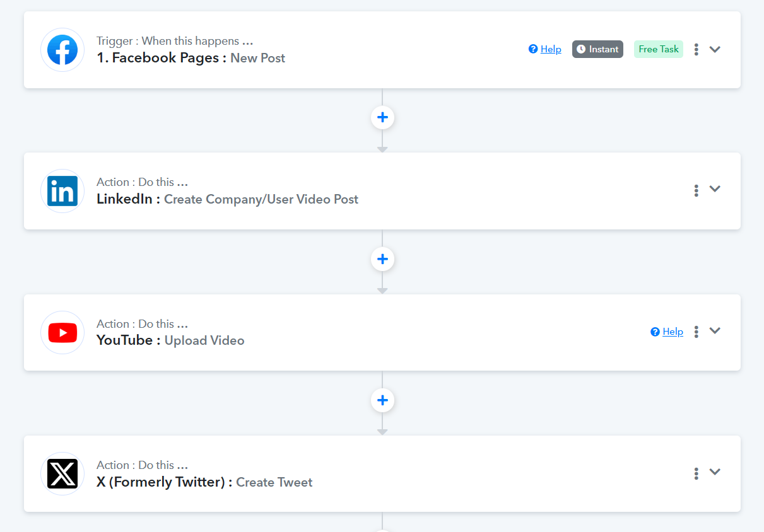Open three-dot menu for Facebook Pages step

coord(696,49)
